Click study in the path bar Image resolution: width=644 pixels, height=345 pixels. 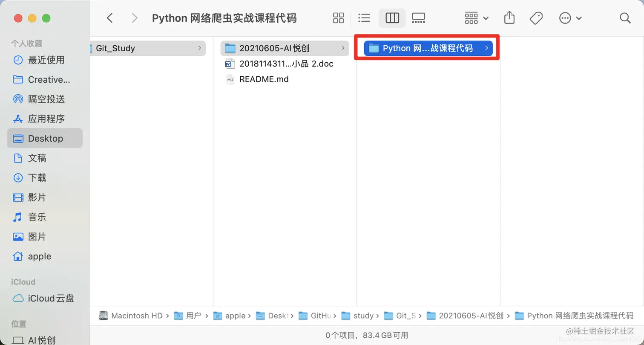(358, 316)
